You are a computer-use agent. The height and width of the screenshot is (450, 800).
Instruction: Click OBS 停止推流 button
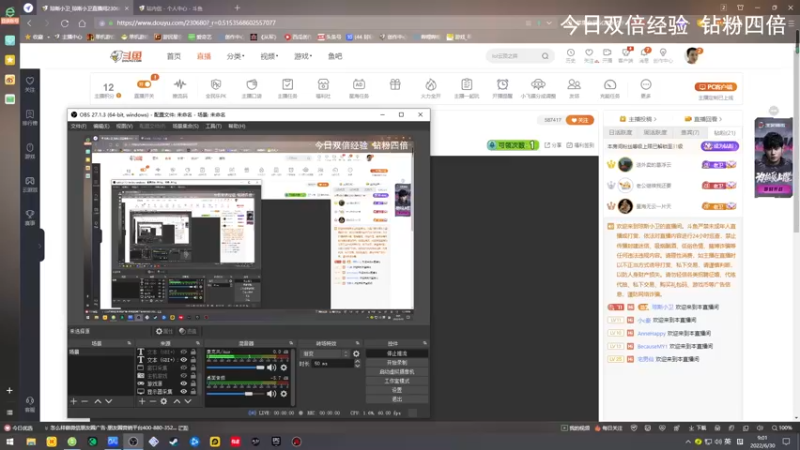pos(397,354)
